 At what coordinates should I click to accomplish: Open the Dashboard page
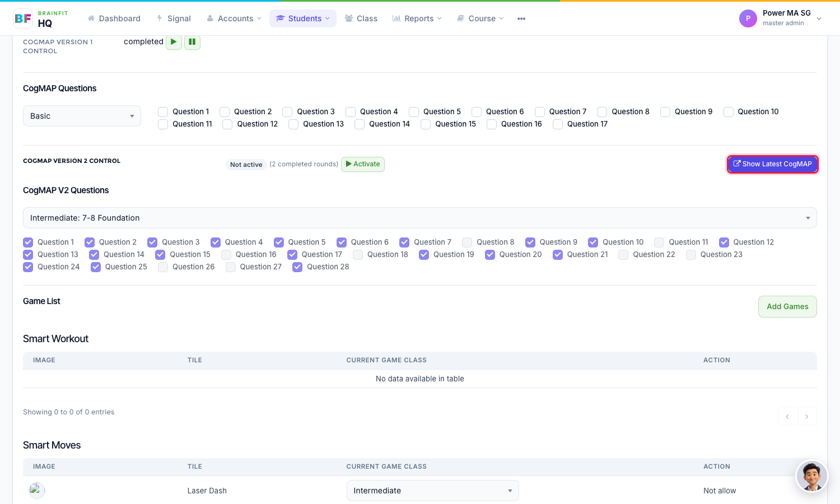(114, 18)
